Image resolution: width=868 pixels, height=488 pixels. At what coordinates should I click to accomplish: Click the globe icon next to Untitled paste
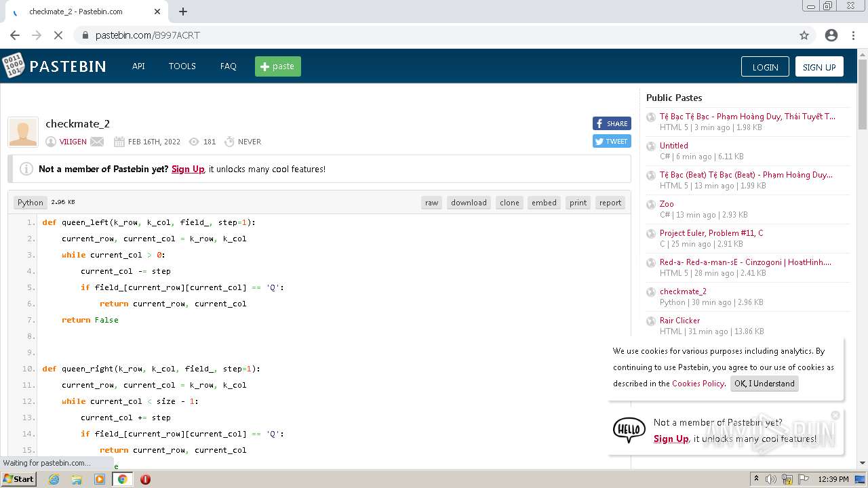click(651, 146)
